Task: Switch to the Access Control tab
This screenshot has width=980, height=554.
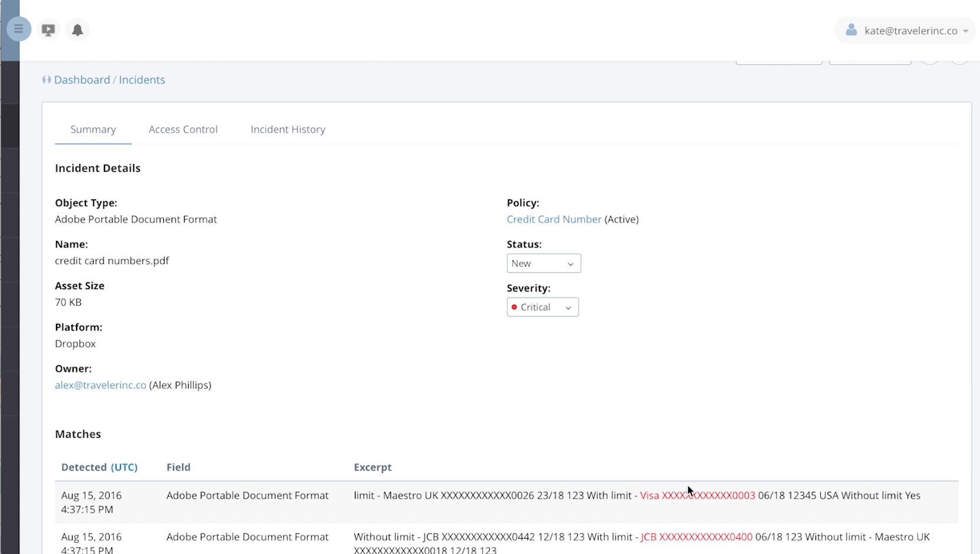Action: (x=183, y=129)
